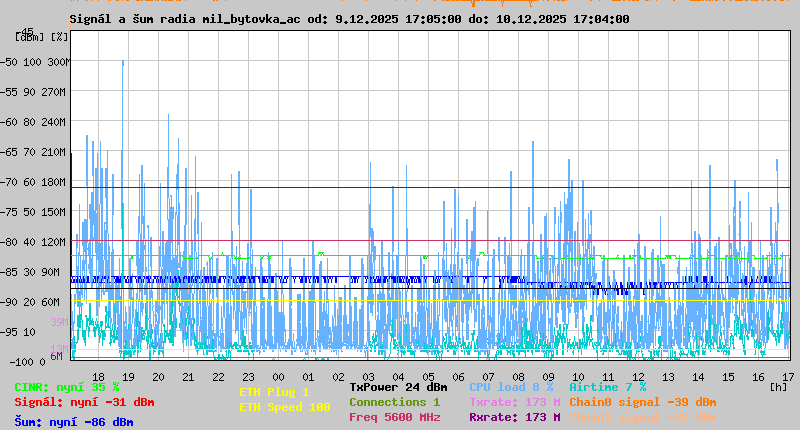Select hour '09' on the time axis
Screen dimensions: 800x430
(x=548, y=377)
